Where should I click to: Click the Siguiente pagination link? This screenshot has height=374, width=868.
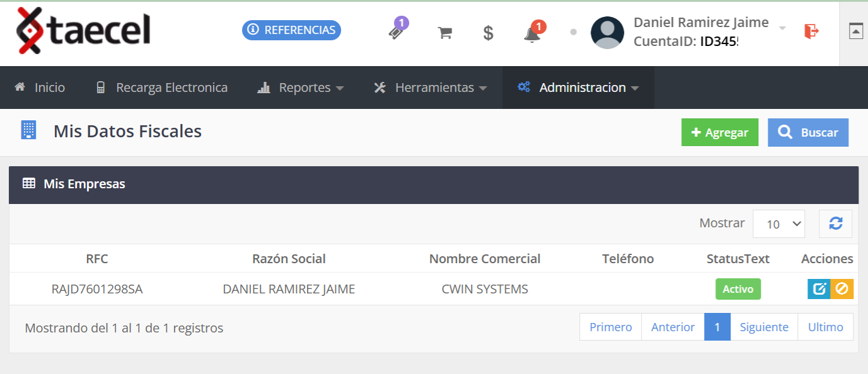[764, 327]
